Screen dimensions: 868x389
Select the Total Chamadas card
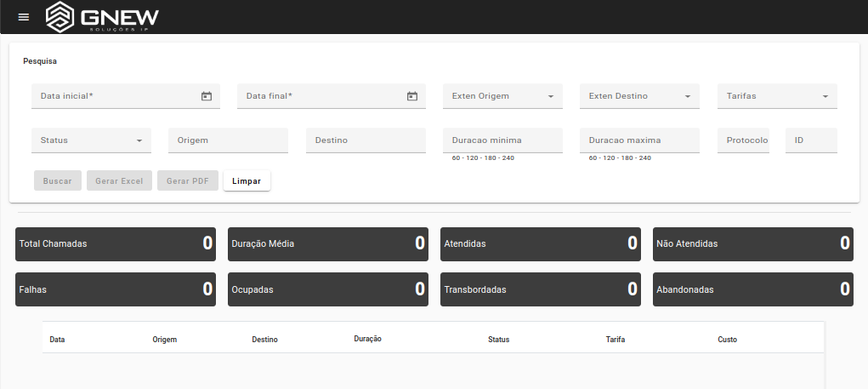(x=116, y=243)
